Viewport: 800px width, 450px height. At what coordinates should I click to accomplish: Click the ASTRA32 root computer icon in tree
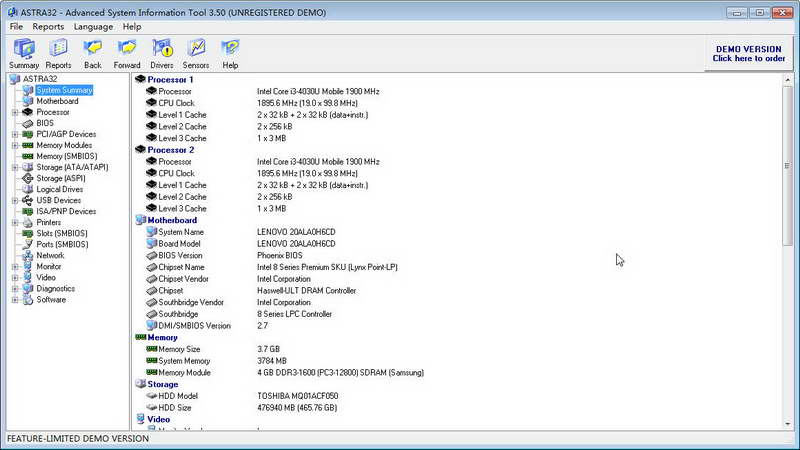tap(15, 79)
